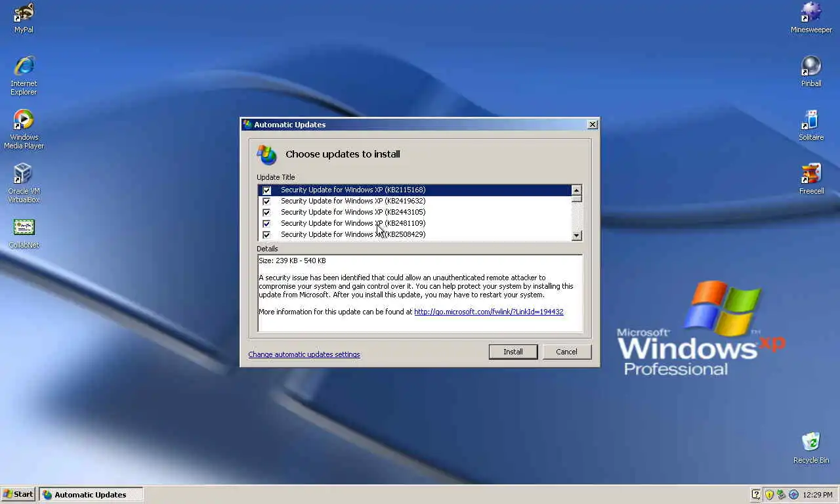Select Security Update row KB2481109

point(415,224)
